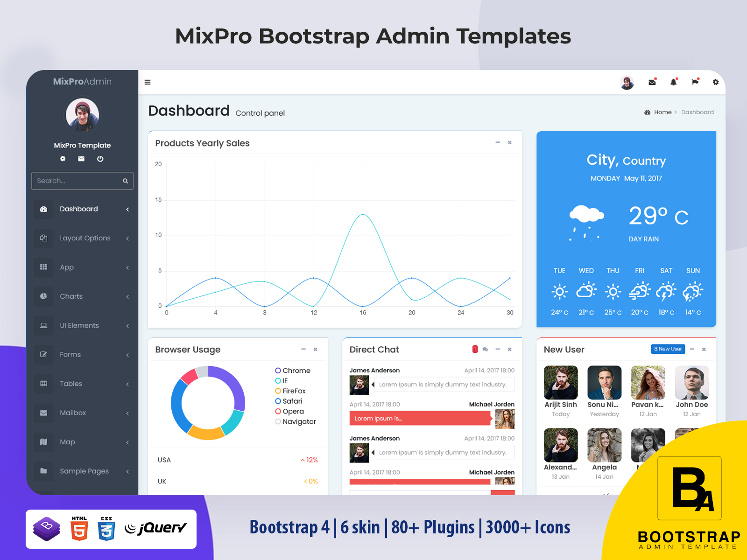Expand the Mailbox chevron
747x560 pixels.
pyautogui.click(x=127, y=413)
